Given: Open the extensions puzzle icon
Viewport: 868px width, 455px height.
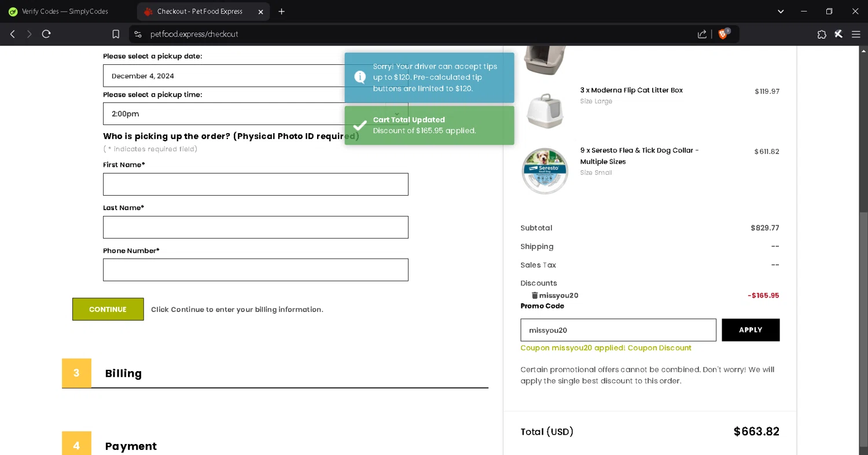Looking at the screenshot, I should (822, 34).
